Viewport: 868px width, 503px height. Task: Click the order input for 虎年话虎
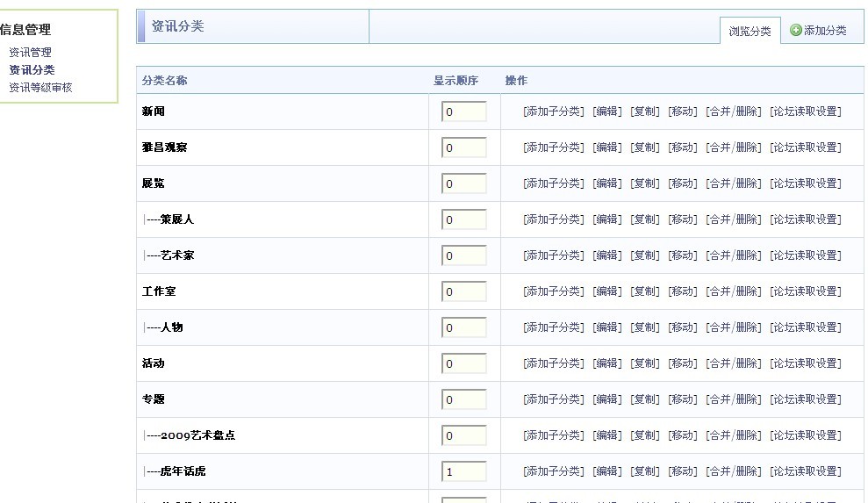pyautogui.click(x=464, y=471)
